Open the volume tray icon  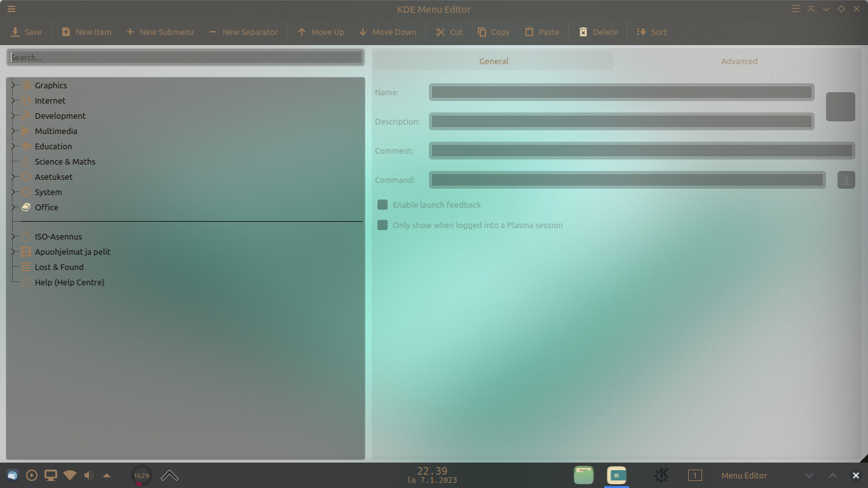pyautogui.click(x=88, y=475)
